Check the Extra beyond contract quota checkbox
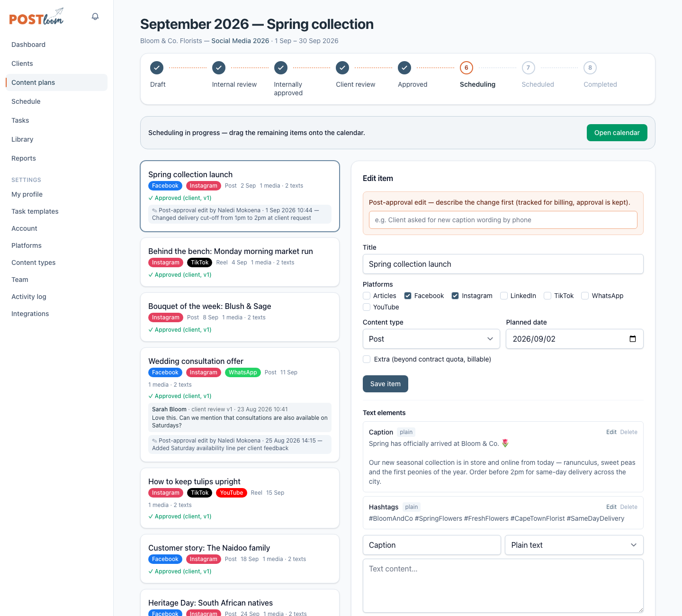 pos(367,359)
